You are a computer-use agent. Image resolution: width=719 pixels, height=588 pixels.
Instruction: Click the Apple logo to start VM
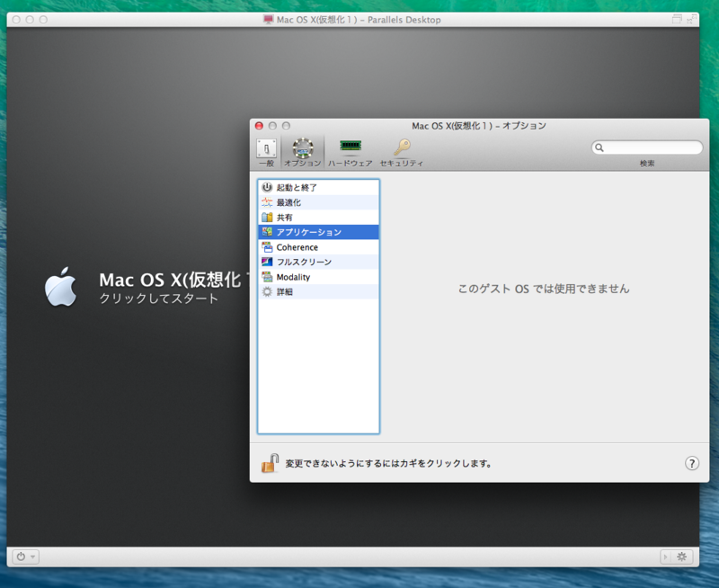point(60,287)
